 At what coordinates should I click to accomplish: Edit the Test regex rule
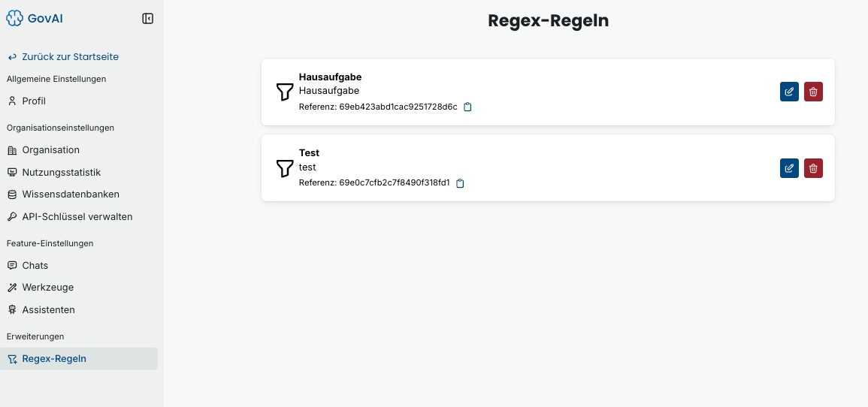[789, 168]
